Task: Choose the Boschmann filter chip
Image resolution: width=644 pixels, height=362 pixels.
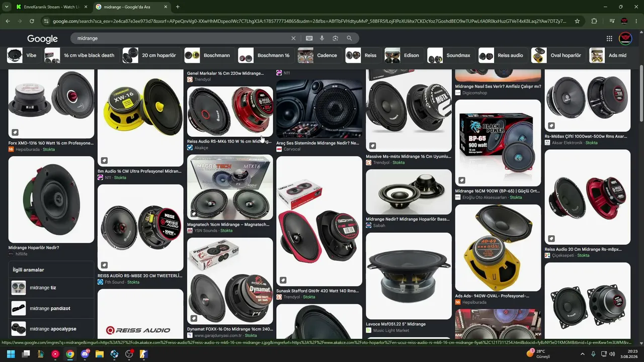Action: tap(209, 55)
